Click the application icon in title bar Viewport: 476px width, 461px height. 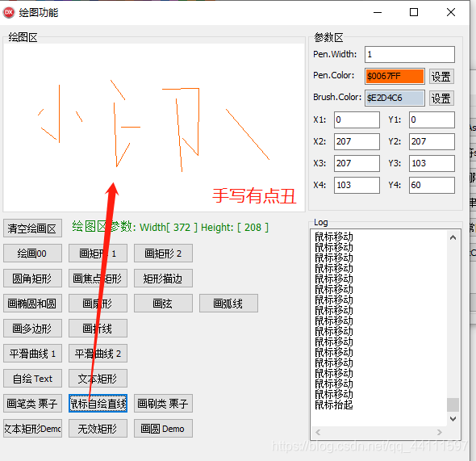pos(9,12)
